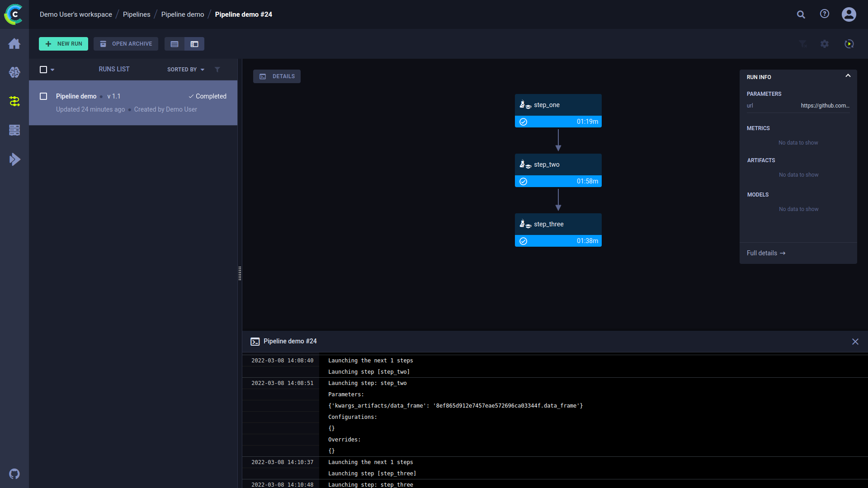Open the home dashboard sidebar icon
The image size is (868, 488).
[x=14, y=44]
